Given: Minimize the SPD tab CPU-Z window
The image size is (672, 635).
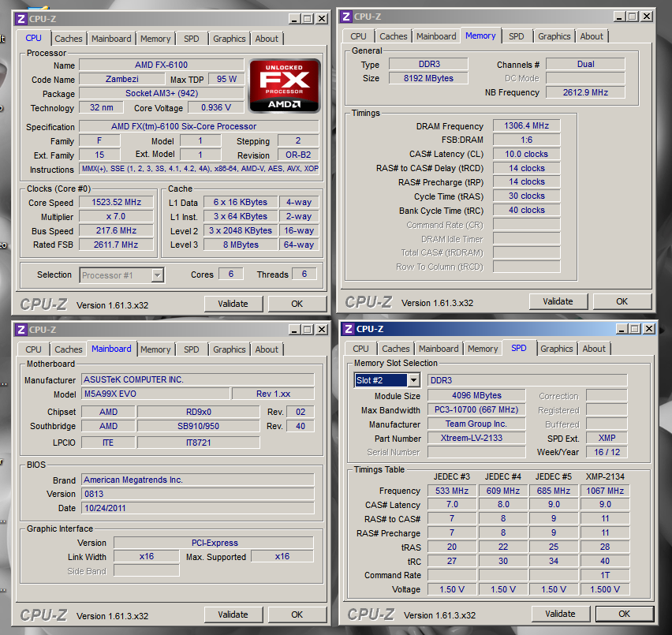Looking at the screenshot, I should pos(622,329).
